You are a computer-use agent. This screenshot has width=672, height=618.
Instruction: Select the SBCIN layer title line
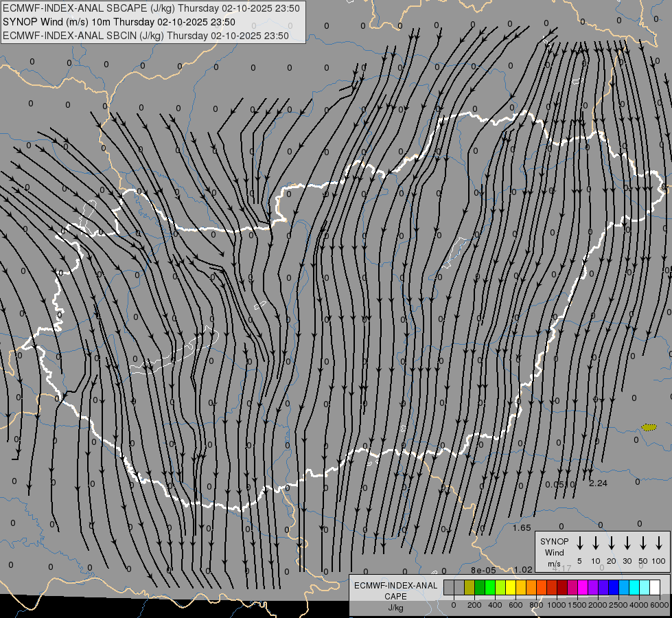[x=146, y=35]
